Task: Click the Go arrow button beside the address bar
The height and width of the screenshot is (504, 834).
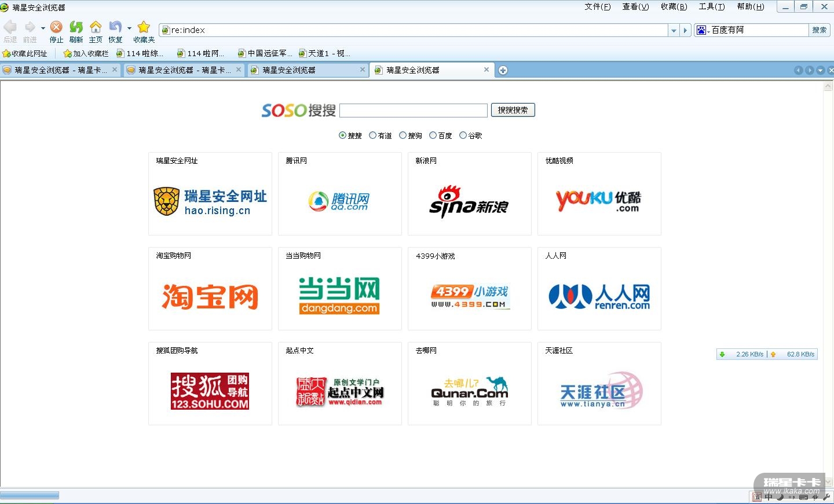Action: pos(686,30)
